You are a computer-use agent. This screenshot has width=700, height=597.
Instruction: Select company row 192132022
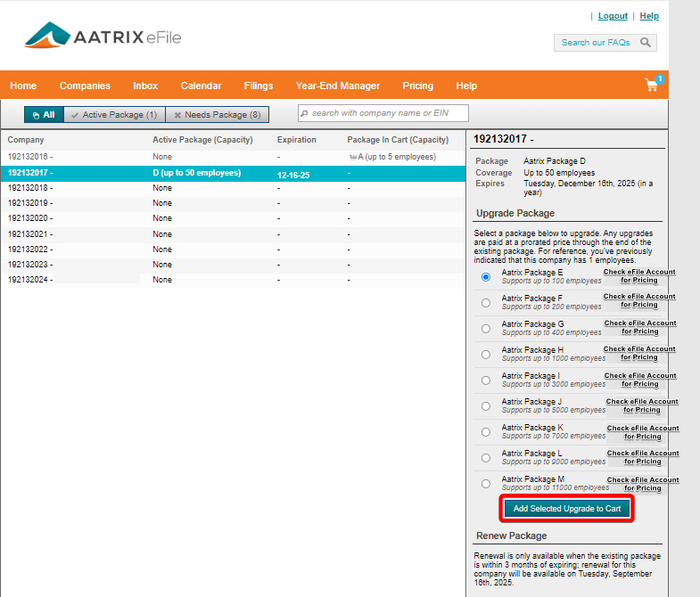[x=233, y=249]
